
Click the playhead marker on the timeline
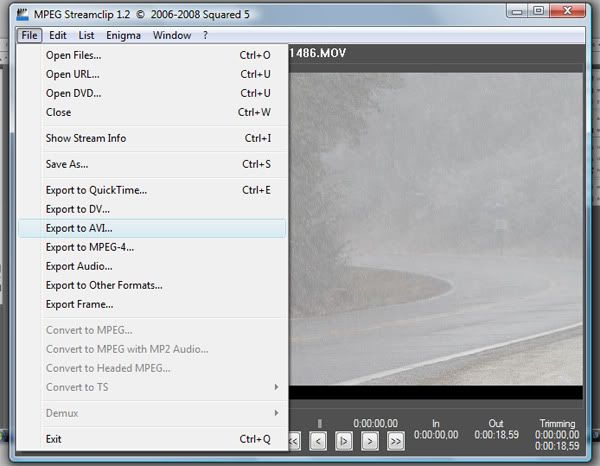[320, 423]
